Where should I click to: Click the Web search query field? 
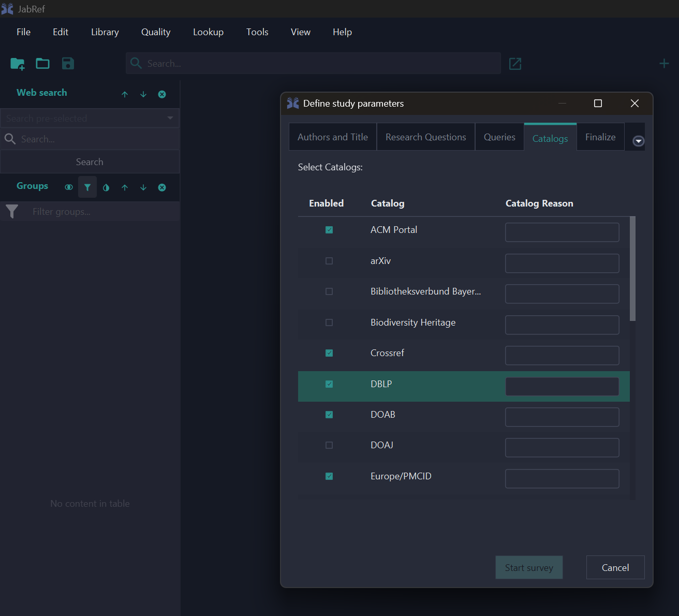click(x=90, y=139)
